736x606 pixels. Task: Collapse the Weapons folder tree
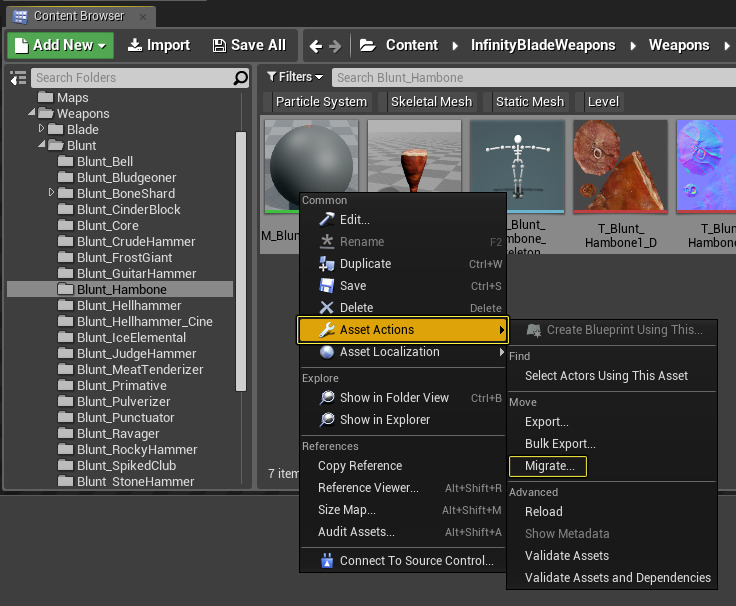[x=32, y=113]
